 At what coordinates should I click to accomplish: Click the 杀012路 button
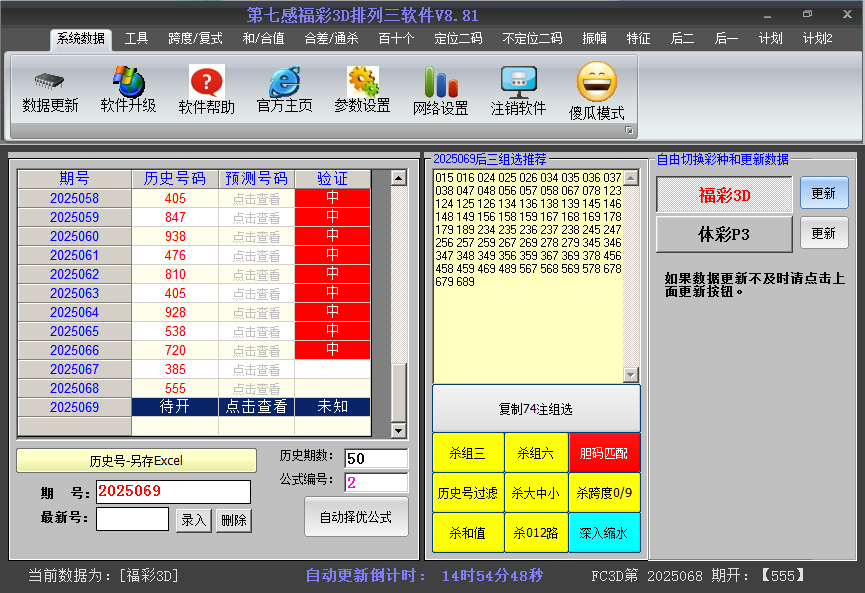tap(536, 532)
